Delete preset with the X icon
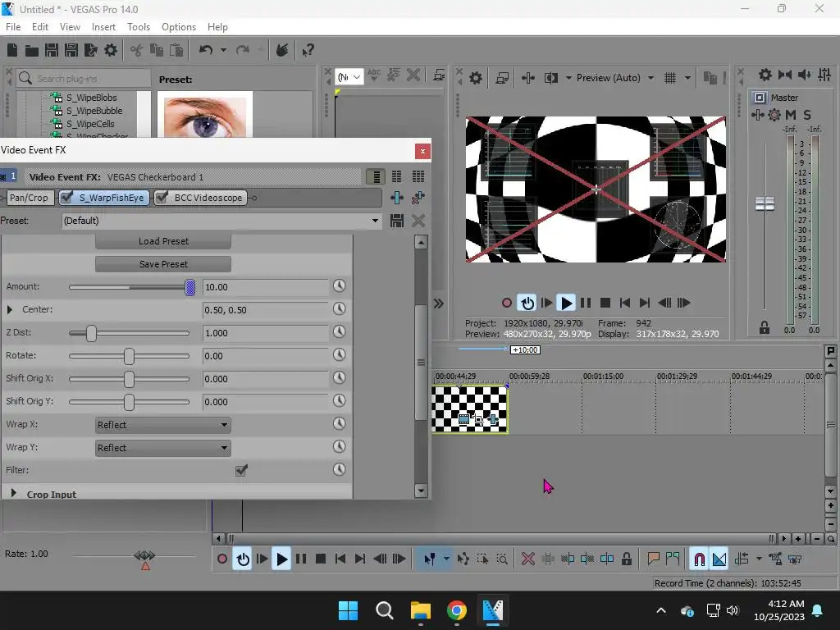 click(418, 221)
